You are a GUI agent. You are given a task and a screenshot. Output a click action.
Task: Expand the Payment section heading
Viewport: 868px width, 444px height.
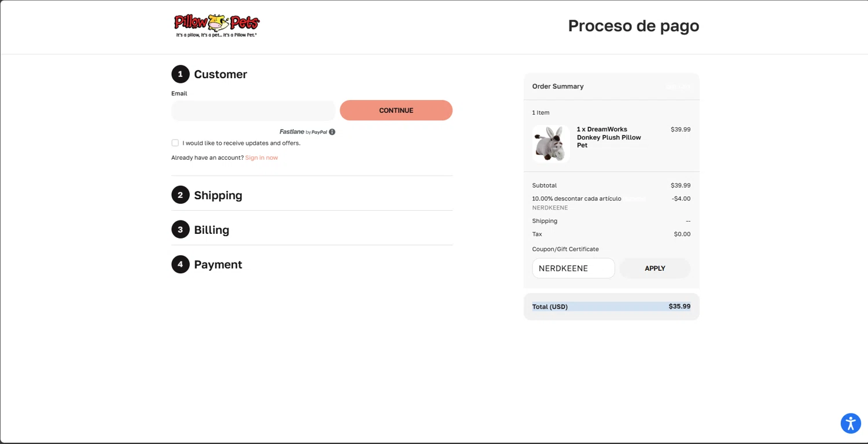point(218,265)
